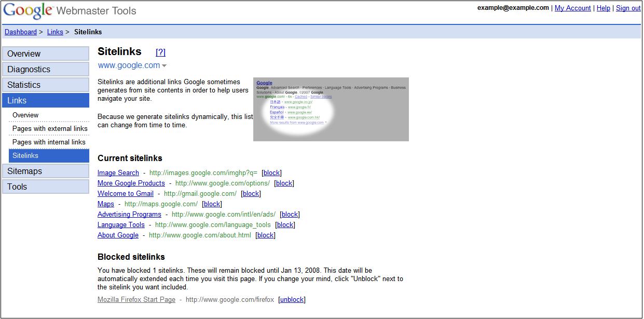Select Overview in the main sidebar
644x319 pixels.
coord(46,54)
